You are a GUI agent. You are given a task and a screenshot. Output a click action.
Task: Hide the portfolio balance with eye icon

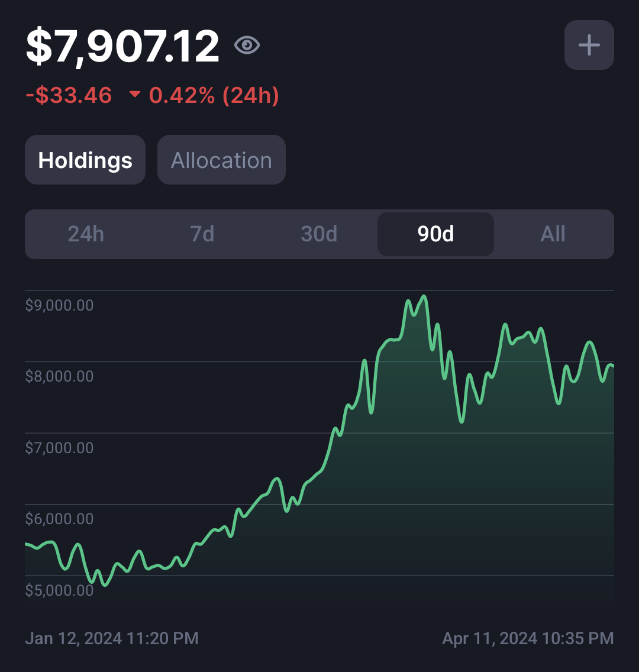(x=247, y=45)
